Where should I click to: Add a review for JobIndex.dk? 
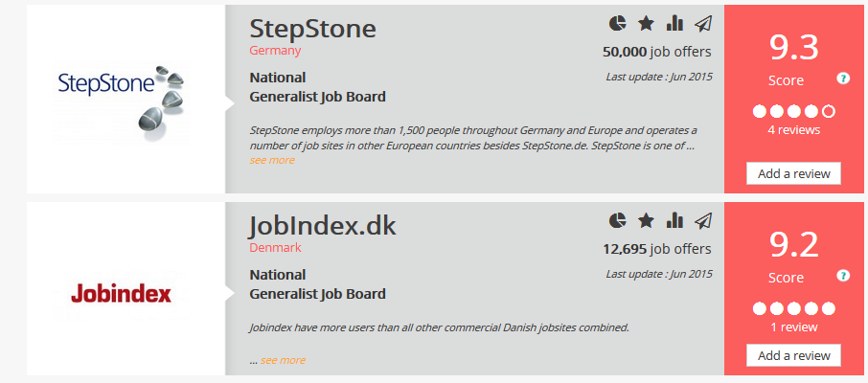(x=793, y=355)
